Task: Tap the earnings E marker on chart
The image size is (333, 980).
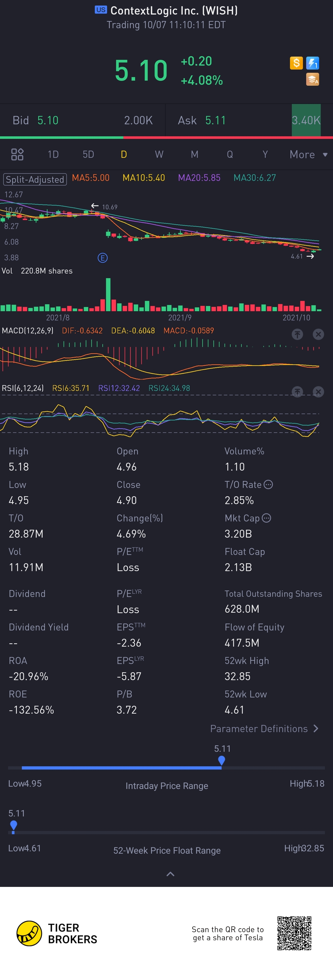Action: click(102, 258)
